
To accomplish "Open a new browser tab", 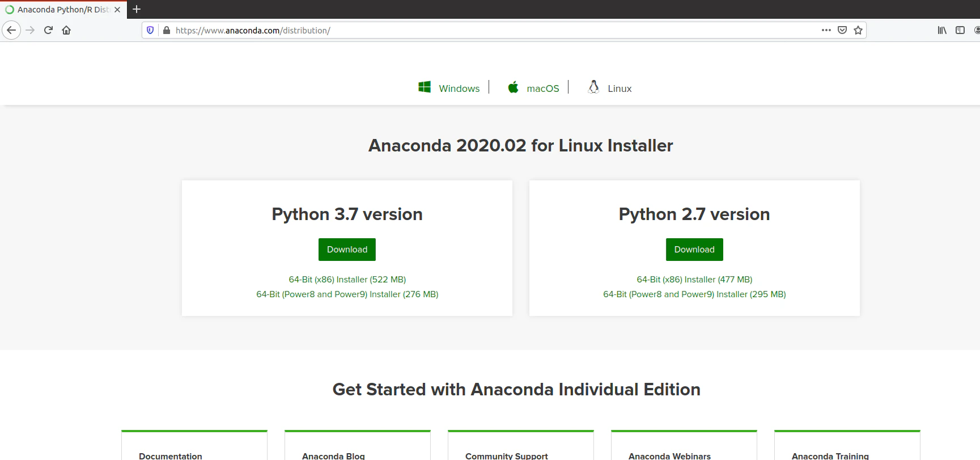I will click(137, 9).
